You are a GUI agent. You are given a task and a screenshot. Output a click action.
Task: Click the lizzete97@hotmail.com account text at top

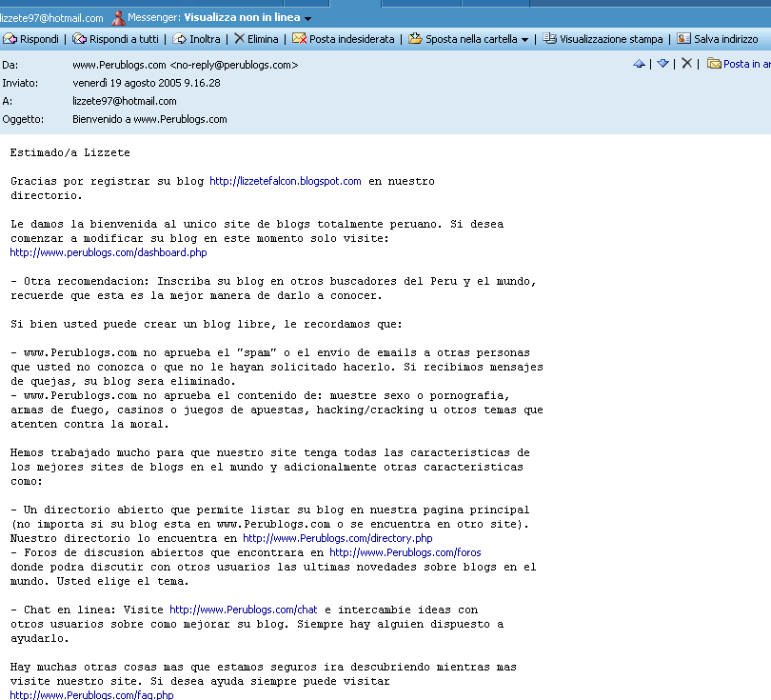(x=51, y=18)
